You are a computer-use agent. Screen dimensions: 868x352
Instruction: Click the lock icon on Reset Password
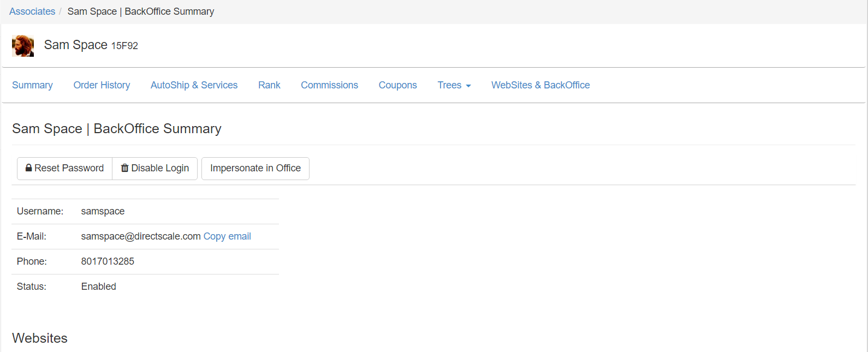click(x=28, y=168)
